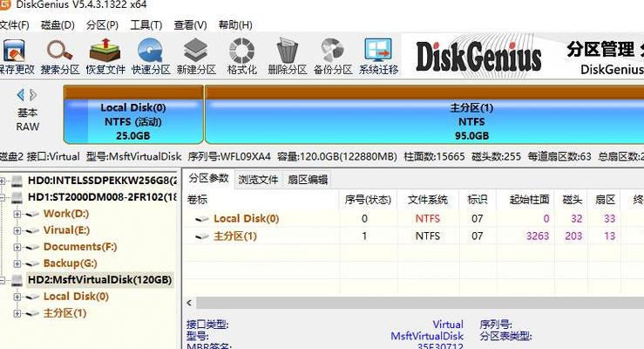The image size is (644, 349).
Task: Go to next disk with right arrow
Action: (x=34, y=95)
